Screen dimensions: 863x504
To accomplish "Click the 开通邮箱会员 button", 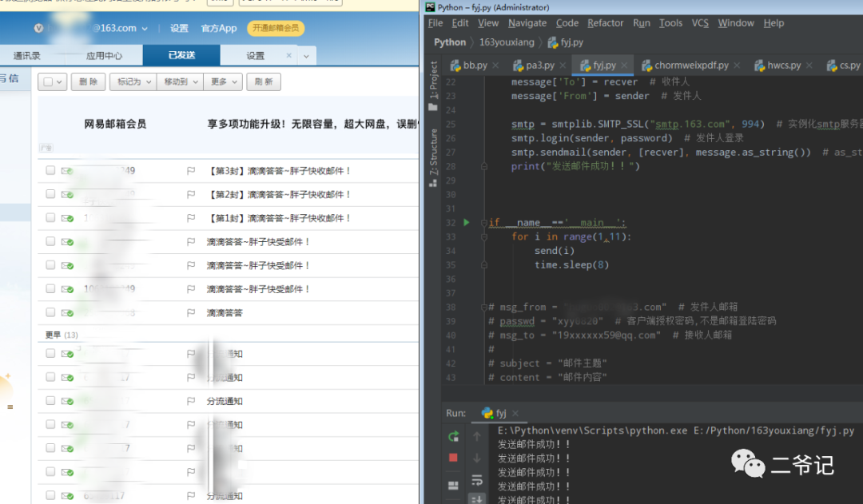I will (x=276, y=28).
